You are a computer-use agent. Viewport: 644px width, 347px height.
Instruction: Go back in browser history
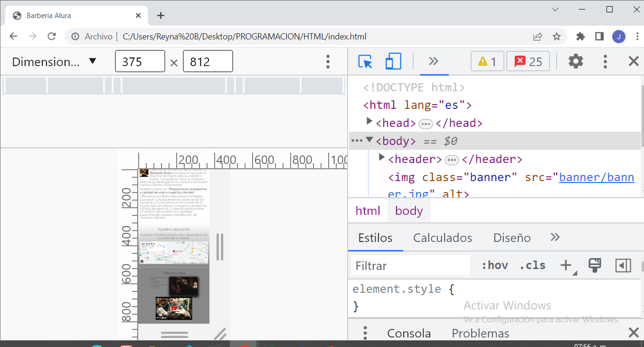13,37
